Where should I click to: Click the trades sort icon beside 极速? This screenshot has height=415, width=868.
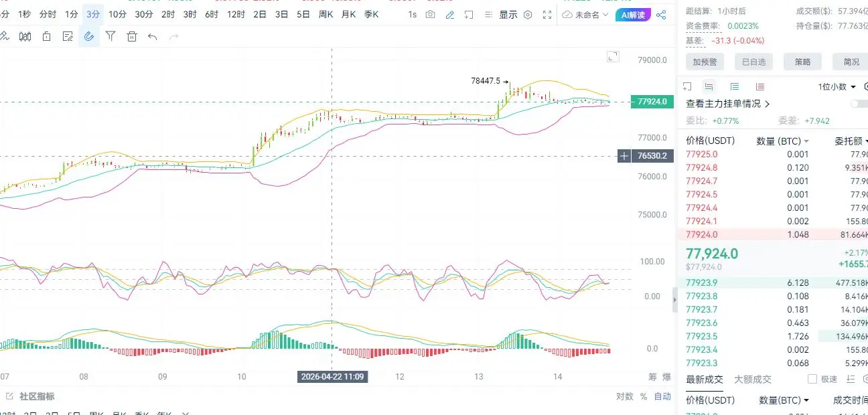pyautogui.click(x=851, y=379)
